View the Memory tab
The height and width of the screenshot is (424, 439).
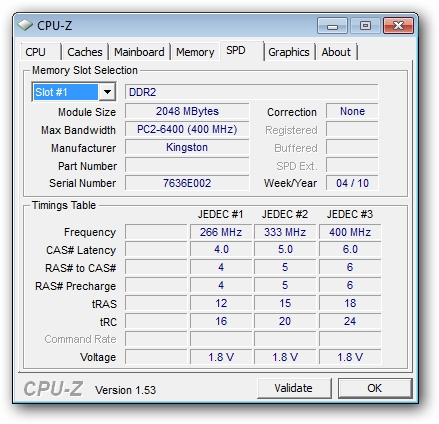click(195, 52)
